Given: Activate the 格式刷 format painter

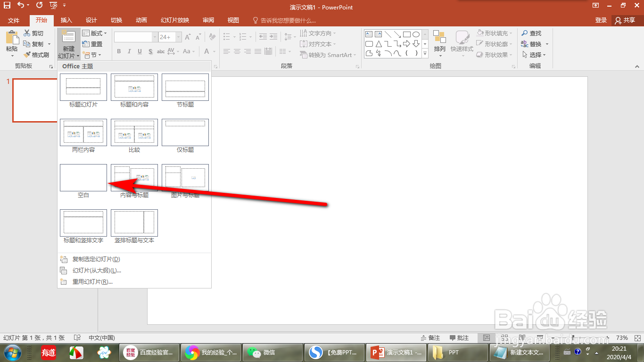Looking at the screenshot, I should pos(36,55).
